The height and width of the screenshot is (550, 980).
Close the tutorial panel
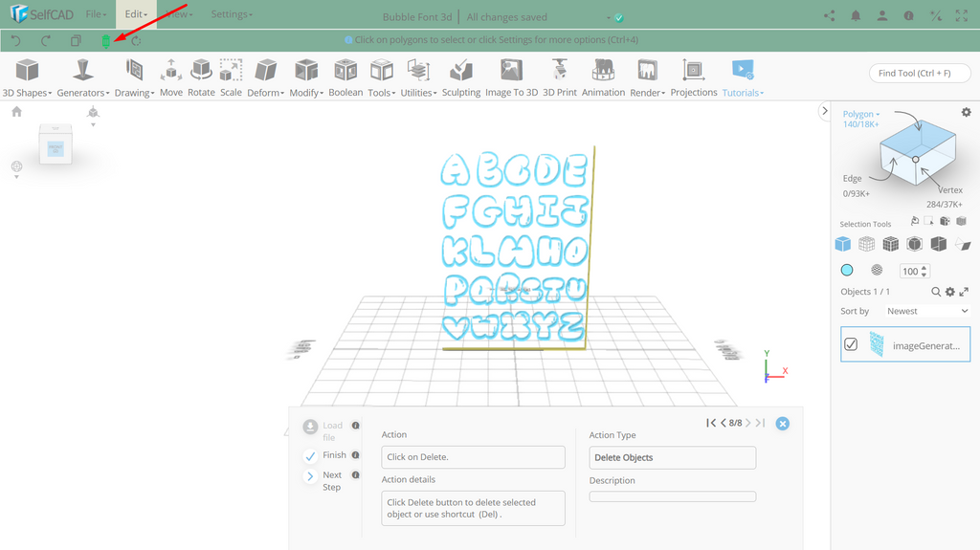pyautogui.click(x=782, y=424)
